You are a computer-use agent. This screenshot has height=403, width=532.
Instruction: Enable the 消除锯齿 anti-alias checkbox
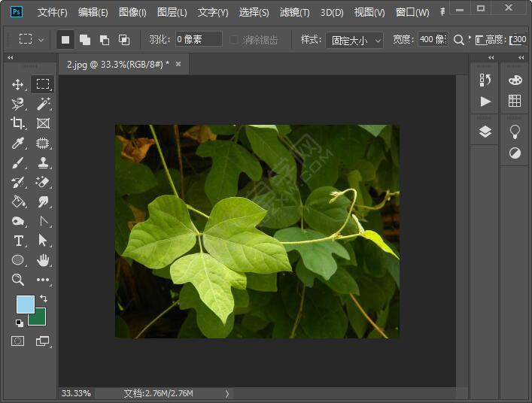[235, 40]
